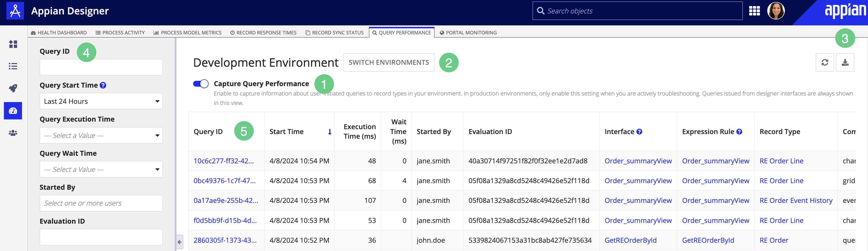Sort by Evaluation ID column header
The height and width of the screenshot is (251, 868).
pos(490,132)
